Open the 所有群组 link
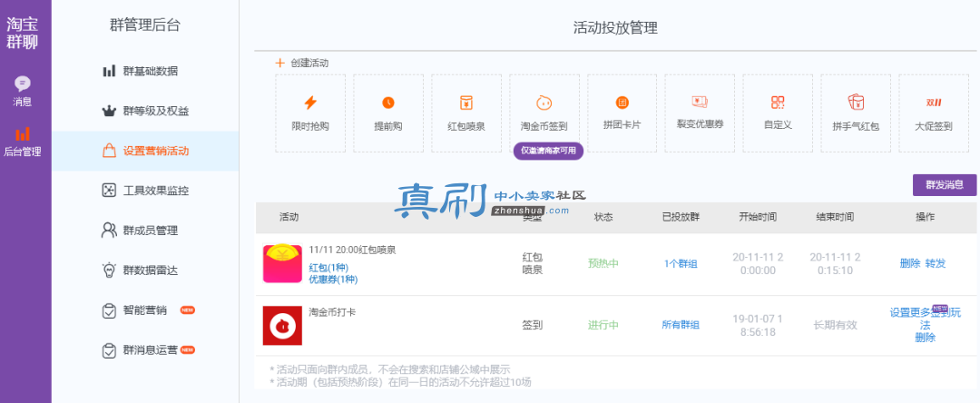Image resolution: width=980 pixels, height=403 pixels. click(x=681, y=325)
